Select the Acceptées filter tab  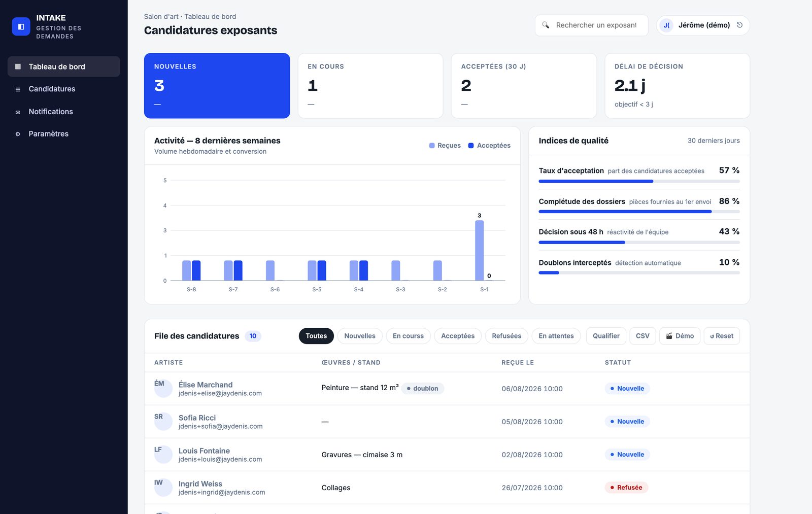[x=458, y=336]
